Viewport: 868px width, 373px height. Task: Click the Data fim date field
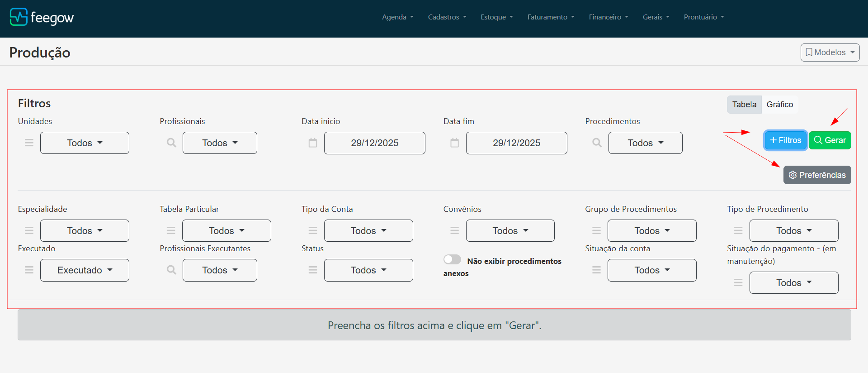click(517, 143)
